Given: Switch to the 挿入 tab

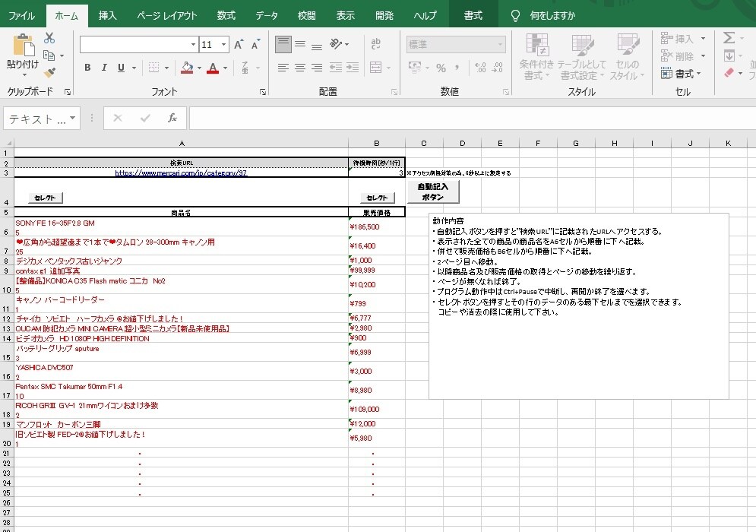Looking at the screenshot, I should 108,15.
